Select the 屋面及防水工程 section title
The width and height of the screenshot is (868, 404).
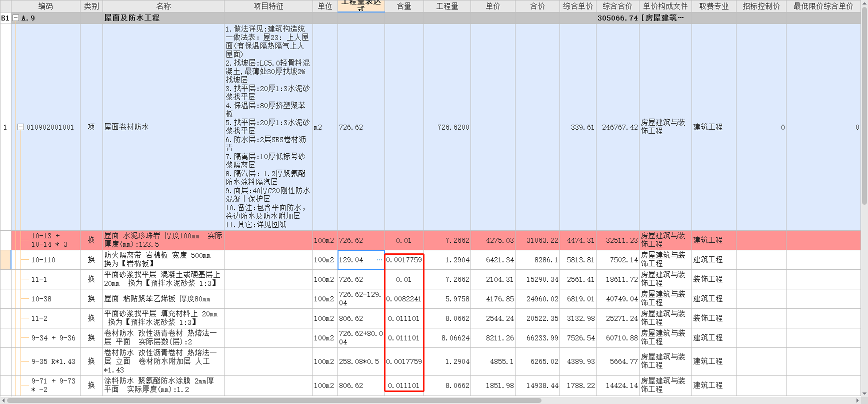132,18
